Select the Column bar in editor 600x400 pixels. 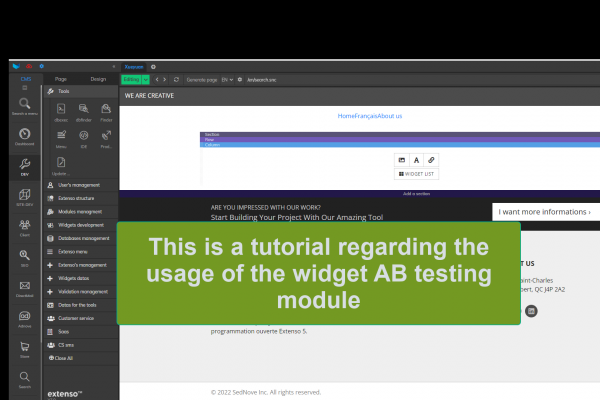pos(400,145)
